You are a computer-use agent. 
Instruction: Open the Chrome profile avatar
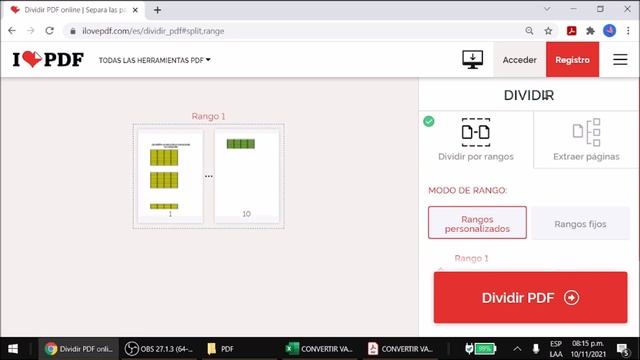coord(609,31)
